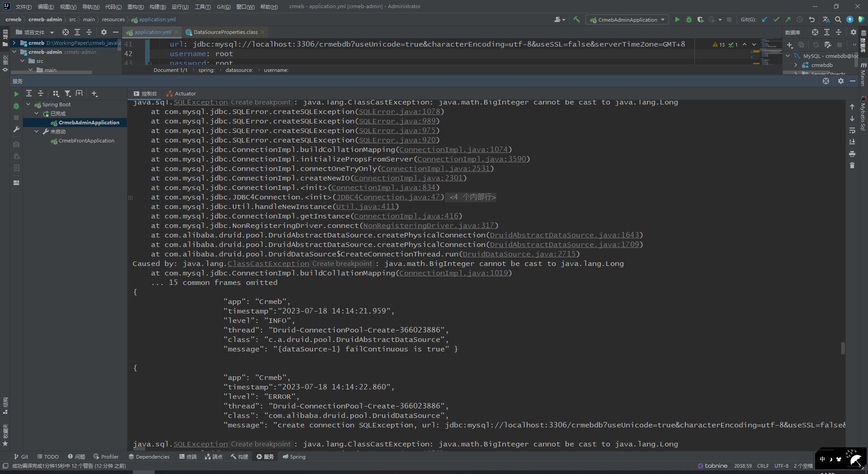Open SQLError.java:1078 stack trace link
868x474 pixels.
point(399,112)
